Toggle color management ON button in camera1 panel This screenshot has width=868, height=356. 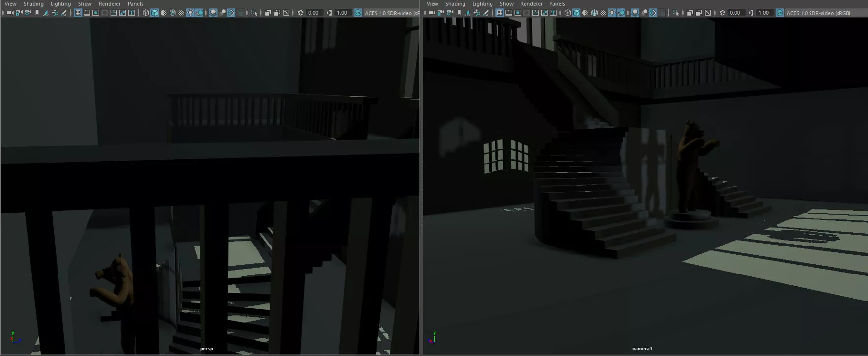click(780, 13)
